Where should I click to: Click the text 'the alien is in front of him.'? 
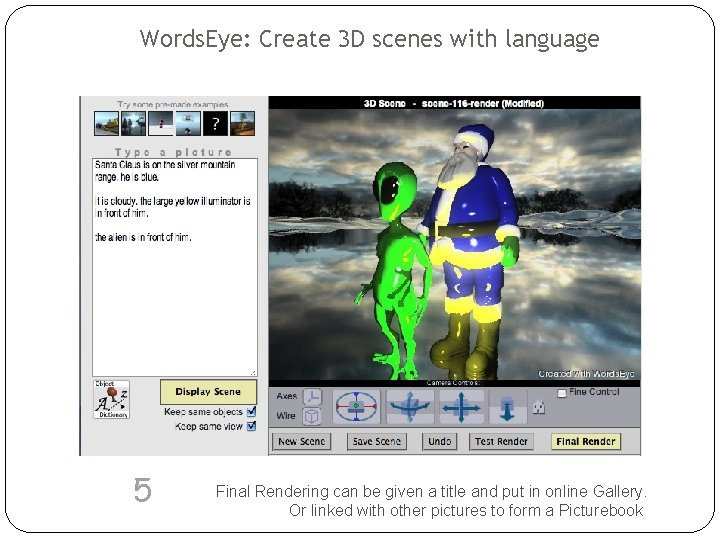coord(143,237)
